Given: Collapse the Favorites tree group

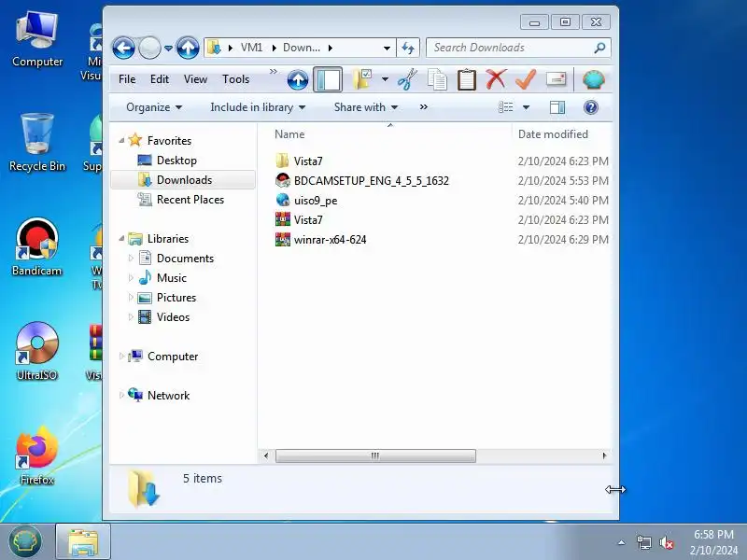Looking at the screenshot, I should click(121, 141).
